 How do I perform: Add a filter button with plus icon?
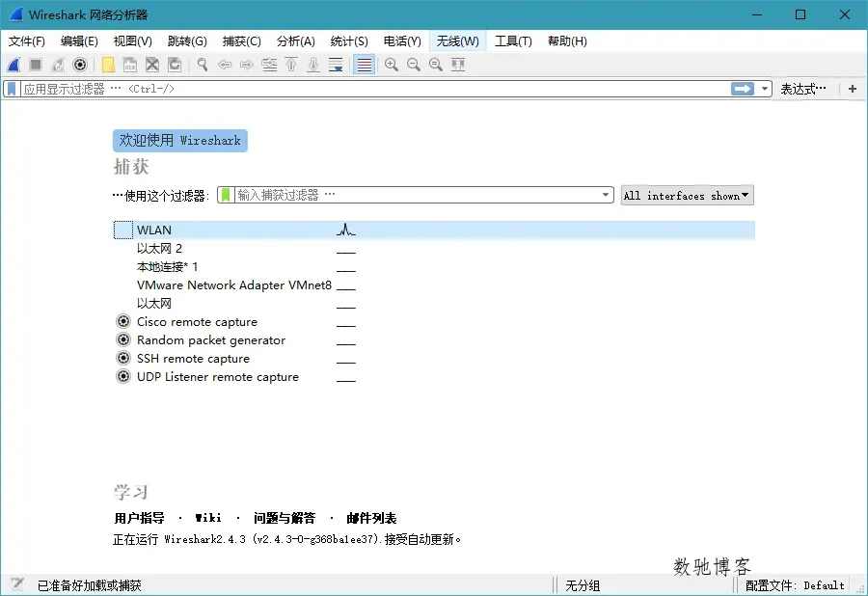[x=853, y=89]
